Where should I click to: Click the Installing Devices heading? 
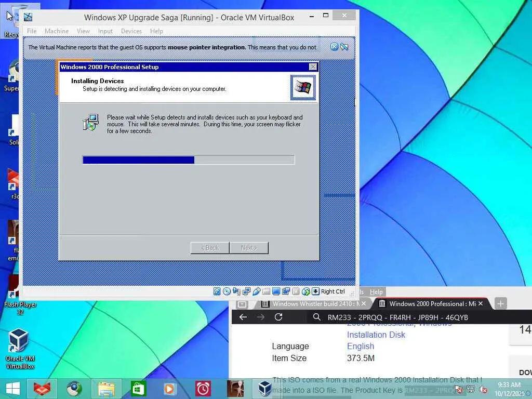point(97,81)
